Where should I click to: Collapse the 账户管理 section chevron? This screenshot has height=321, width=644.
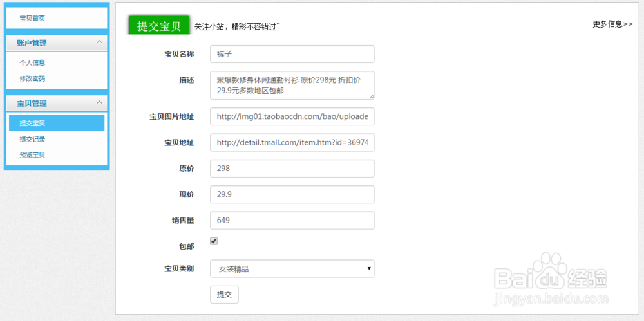point(99,42)
